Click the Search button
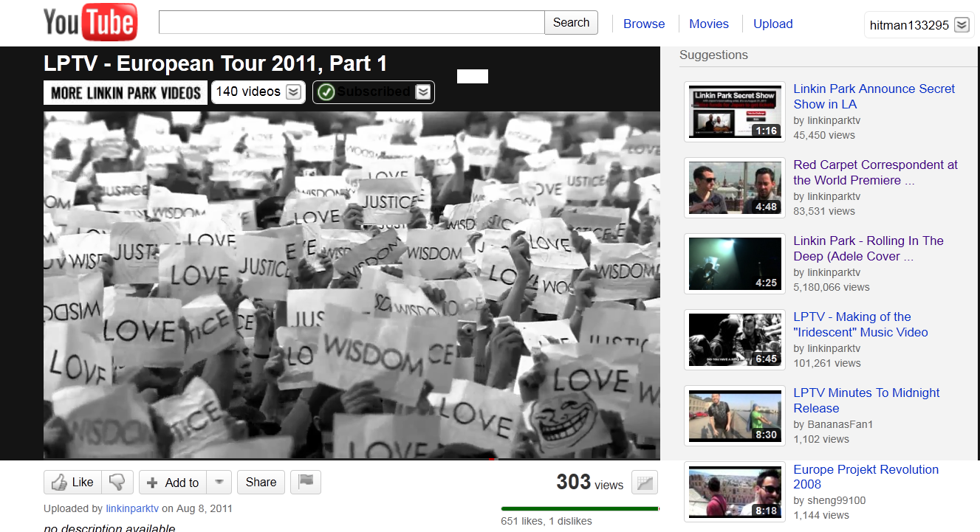Viewport: 980px width, 532px height. click(572, 22)
